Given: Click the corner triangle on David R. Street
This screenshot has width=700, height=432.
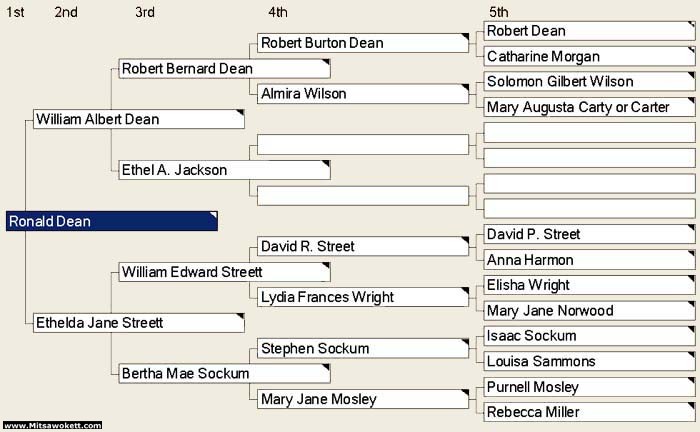Looking at the screenshot, I should point(465,240).
